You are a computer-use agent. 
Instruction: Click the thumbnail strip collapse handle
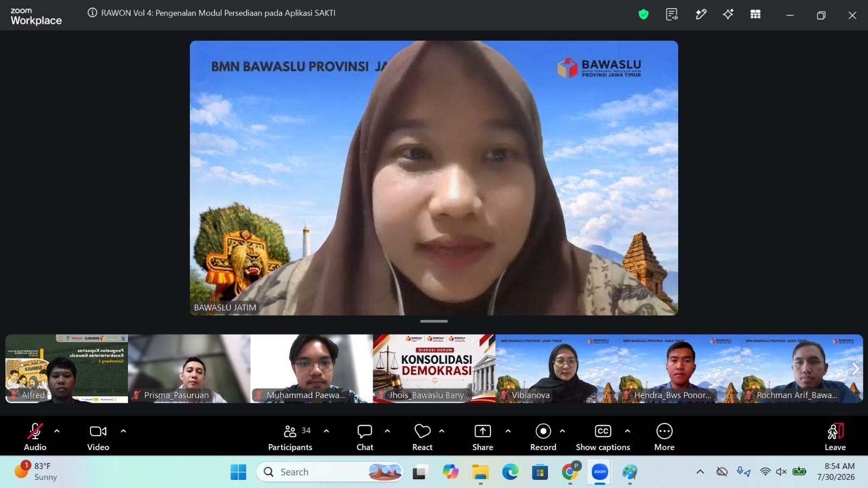(434, 322)
